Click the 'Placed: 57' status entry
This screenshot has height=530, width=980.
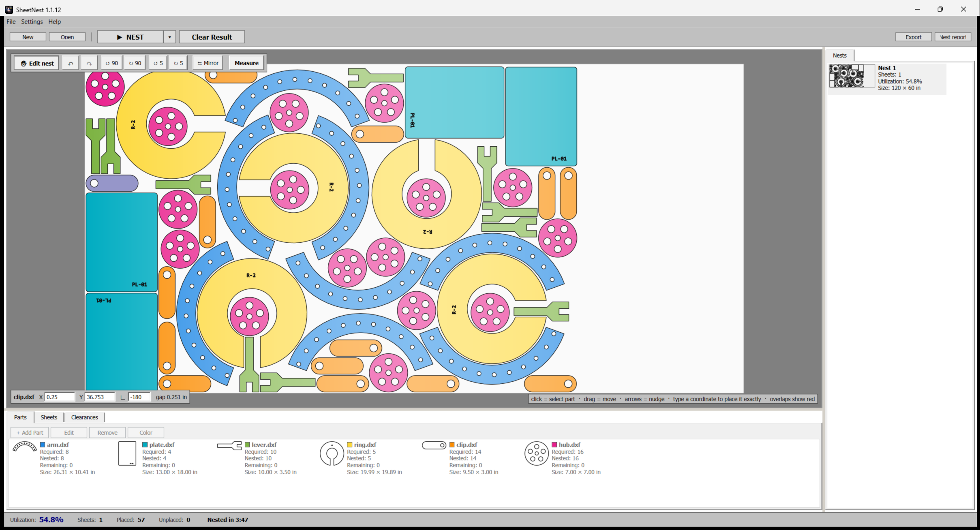click(131, 520)
